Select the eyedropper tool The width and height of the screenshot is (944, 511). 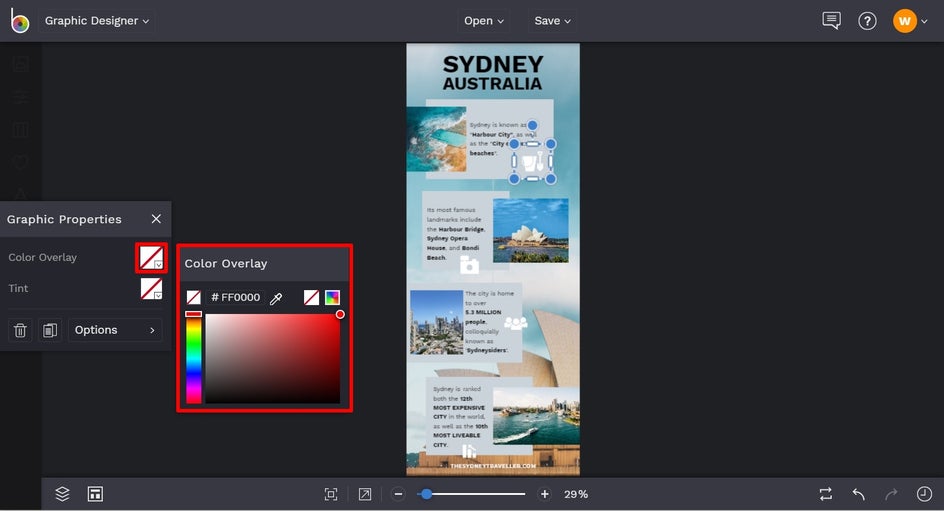pos(276,298)
